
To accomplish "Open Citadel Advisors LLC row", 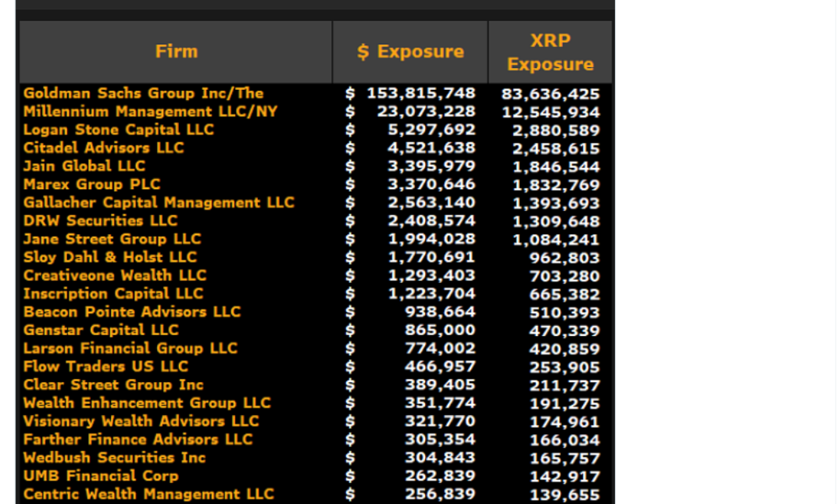I will click(x=103, y=148).
